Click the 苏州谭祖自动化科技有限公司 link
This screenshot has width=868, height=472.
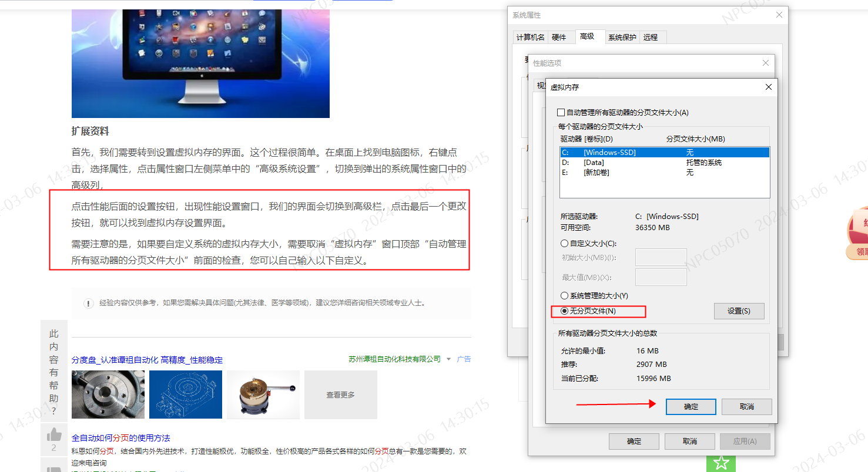[394, 359]
